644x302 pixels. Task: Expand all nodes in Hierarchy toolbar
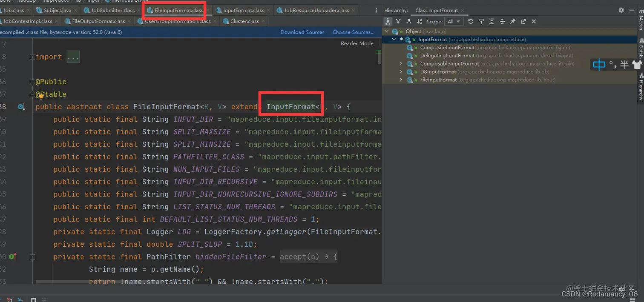click(492, 21)
